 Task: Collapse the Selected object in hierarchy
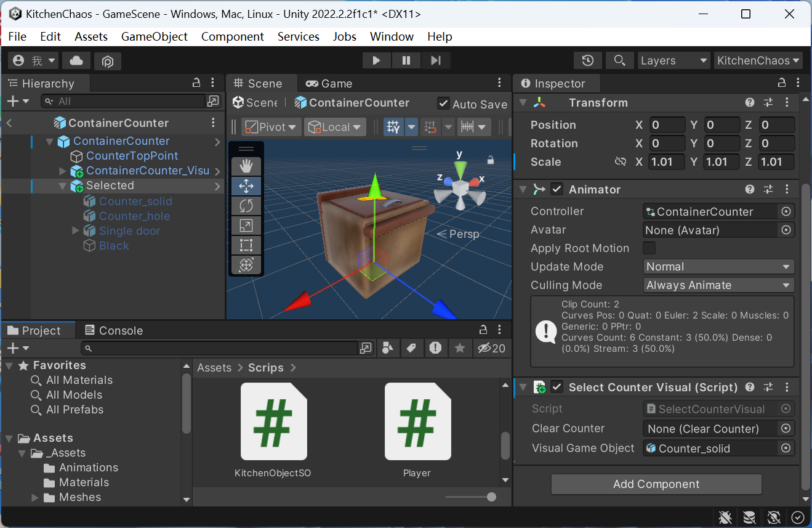63,185
